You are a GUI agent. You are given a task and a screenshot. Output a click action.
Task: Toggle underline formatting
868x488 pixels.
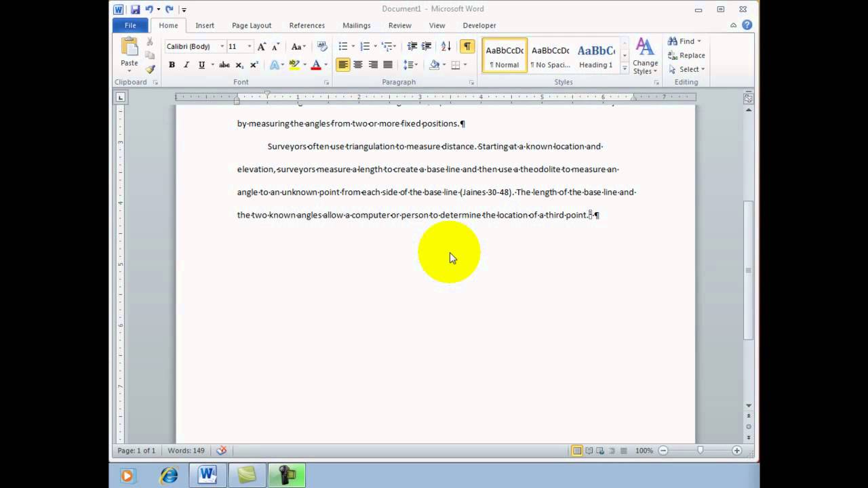point(201,65)
